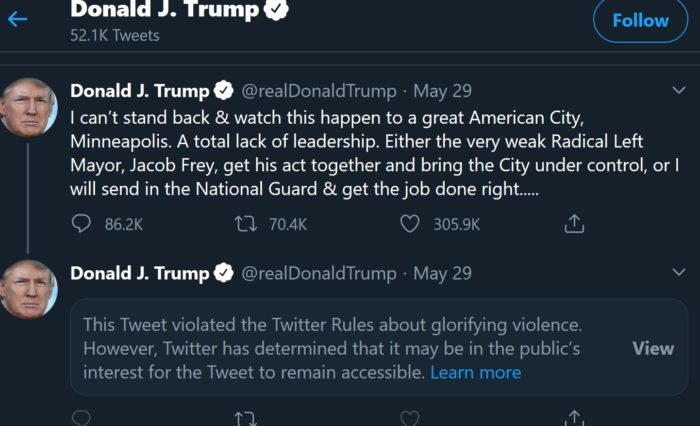Viewport: 700px width, 426px height.
Task: Click the May 29 date on first tweet
Action: pos(442,91)
